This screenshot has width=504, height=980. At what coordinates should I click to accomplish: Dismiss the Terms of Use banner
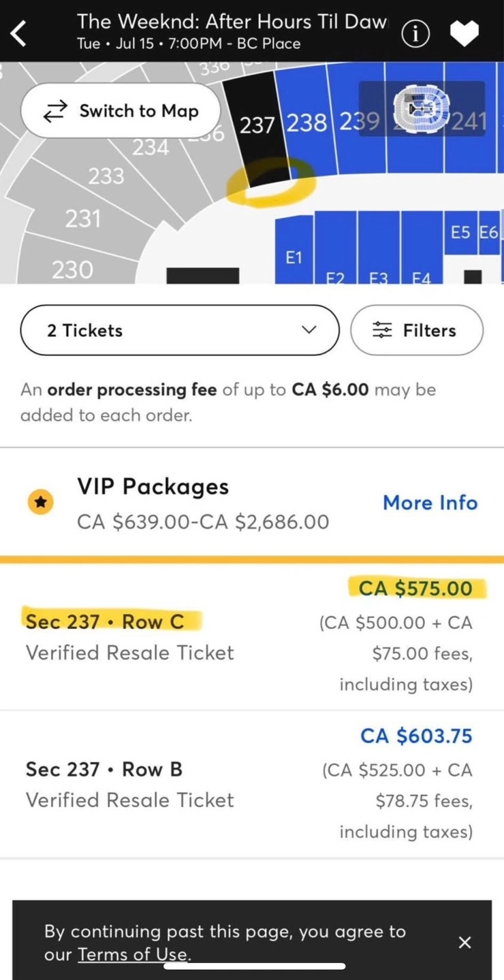[x=464, y=943]
